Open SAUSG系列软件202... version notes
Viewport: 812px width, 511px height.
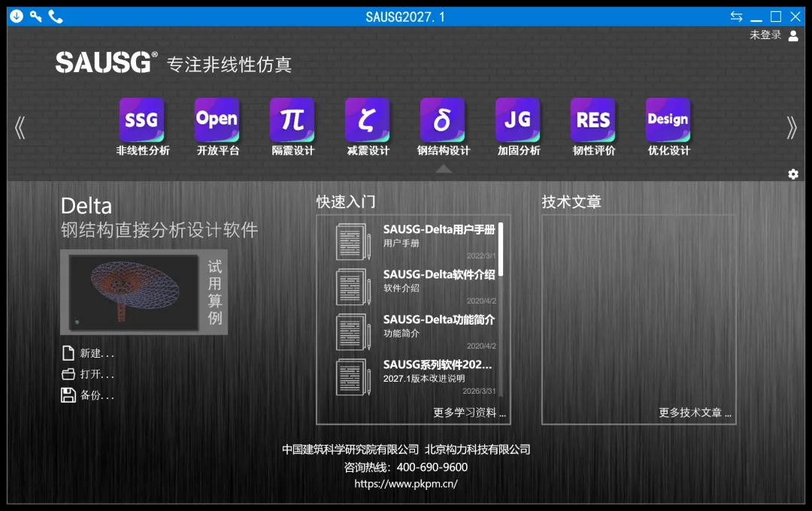pyautogui.click(x=437, y=364)
